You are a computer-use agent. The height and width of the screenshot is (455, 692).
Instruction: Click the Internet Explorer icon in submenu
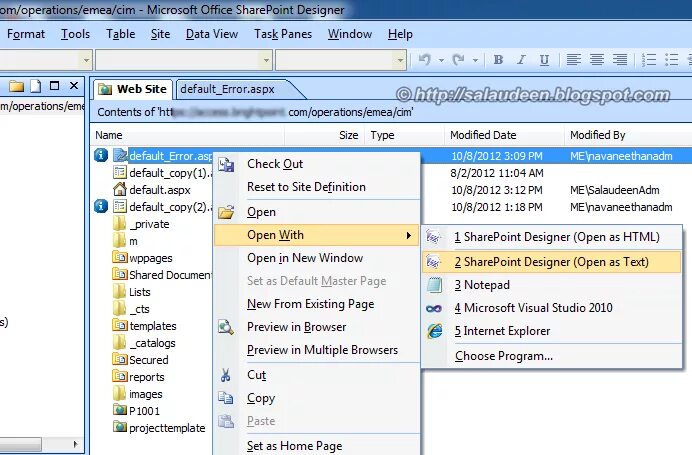[435, 331]
